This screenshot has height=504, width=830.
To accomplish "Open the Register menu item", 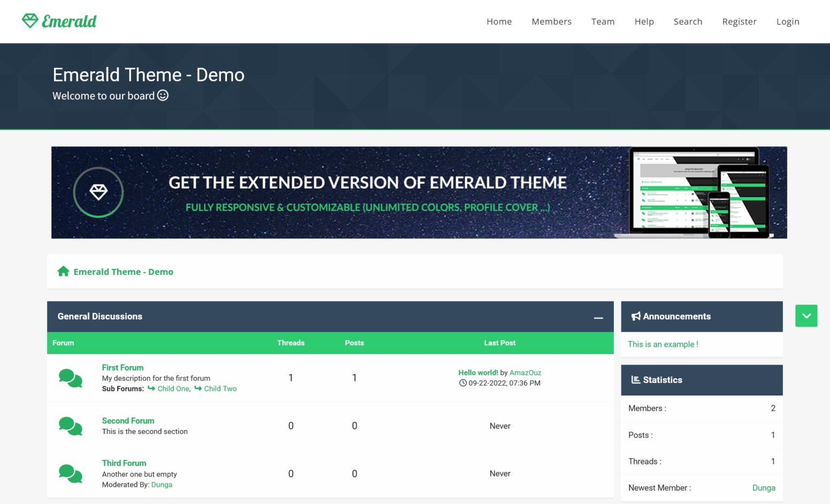I will pyautogui.click(x=739, y=22).
